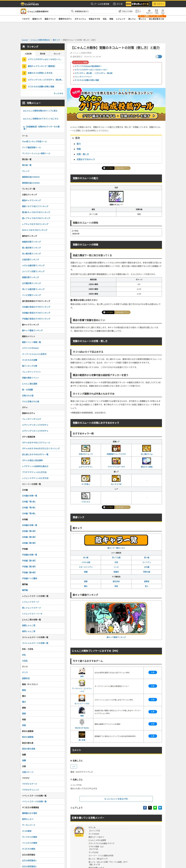Open 開催中のガチャ navigation menu item
This screenshot has height=868, width=186.
pyautogui.click(x=65, y=19)
